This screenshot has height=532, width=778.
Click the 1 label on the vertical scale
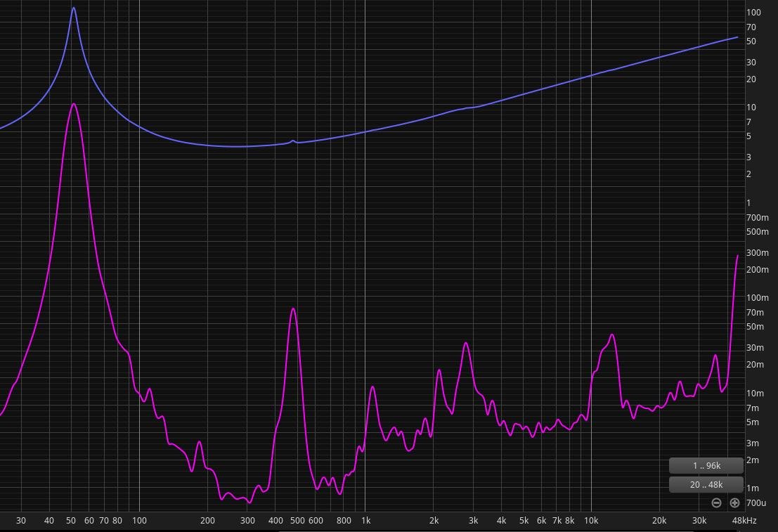click(x=748, y=202)
